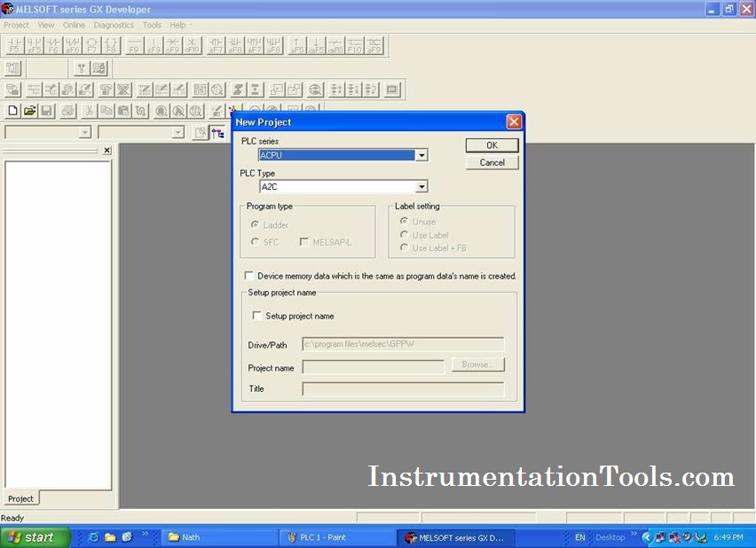This screenshot has height=548, width=756.
Task: Click the Project name input field
Action: (373, 367)
